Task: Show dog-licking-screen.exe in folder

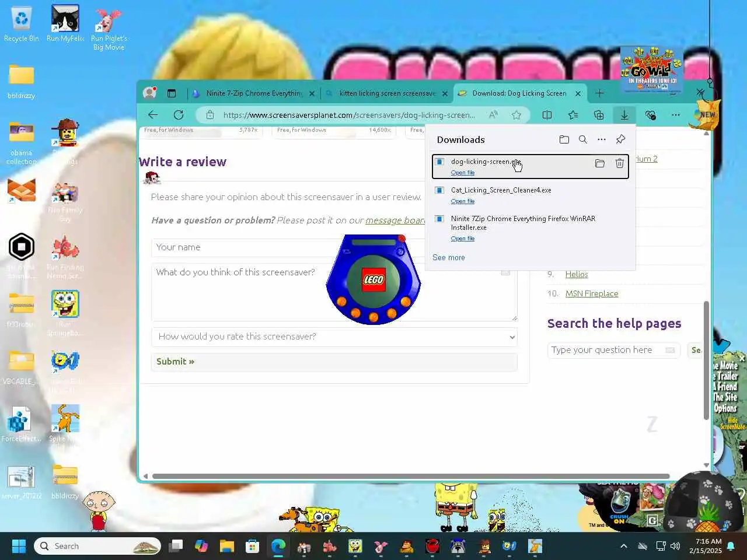Action: 599,163
